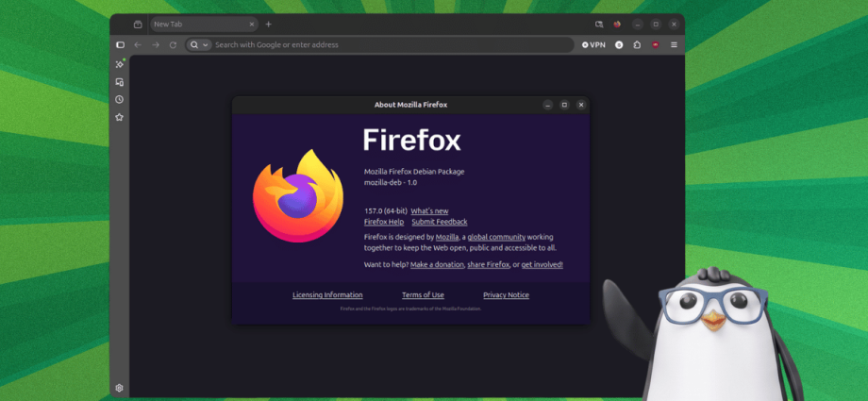Click the Firefox logo in About dialog
Image resolution: width=868 pixels, height=401 pixels.
click(x=298, y=195)
